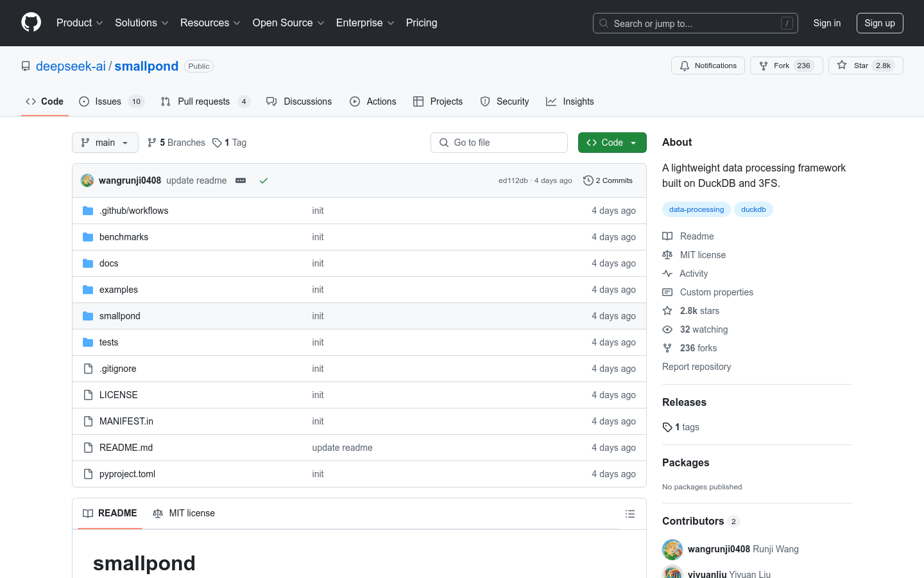The image size is (924, 578).
Task: Open the Product menu
Action: pyautogui.click(x=80, y=23)
